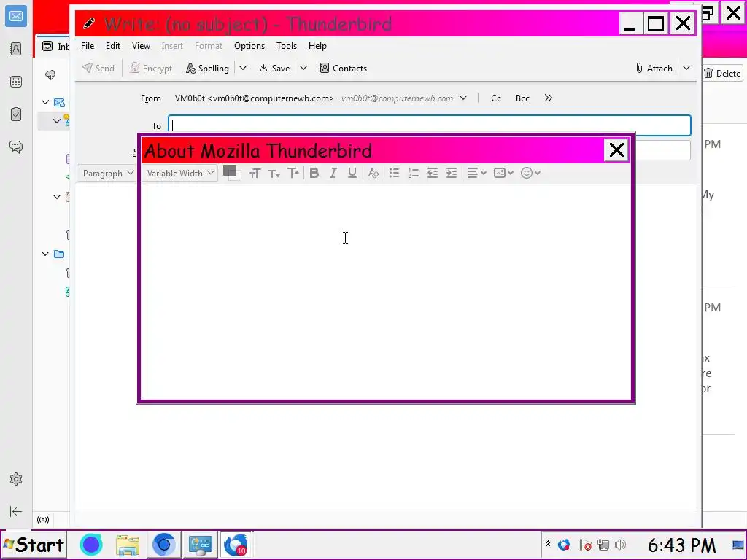This screenshot has width=747, height=560.
Task: Apply underline formatting
Action: tap(352, 173)
